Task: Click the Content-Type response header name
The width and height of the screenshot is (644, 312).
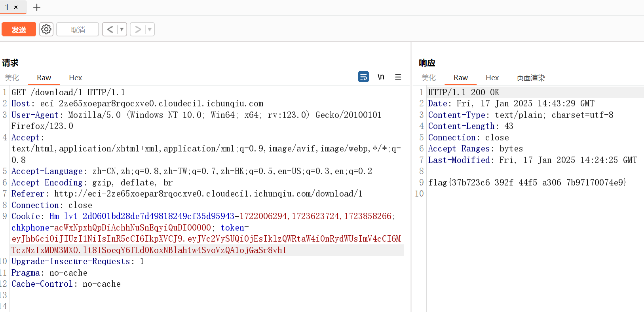Action: [456, 115]
